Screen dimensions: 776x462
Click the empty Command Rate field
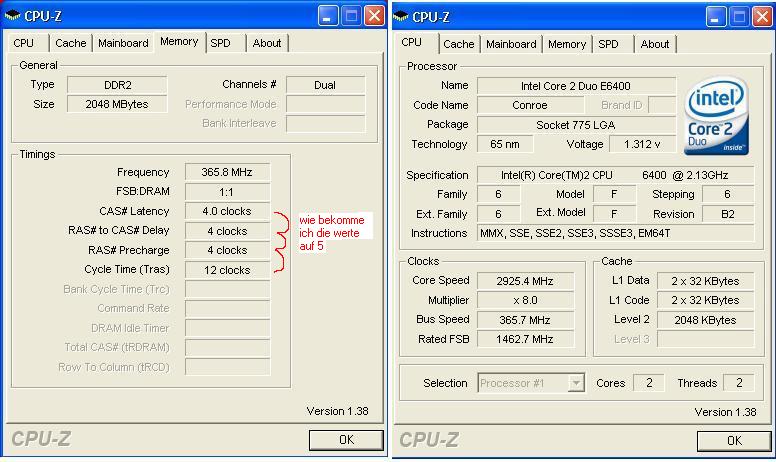pos(228,309)
